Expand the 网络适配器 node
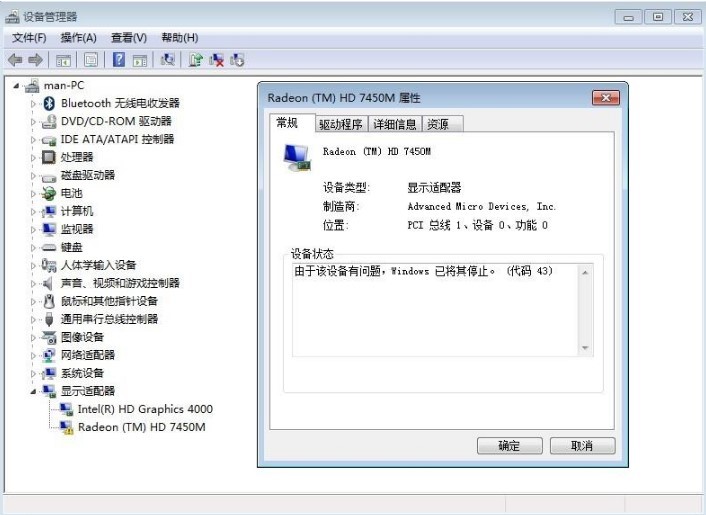Viewport: 706px width, 515px height. click(33, 356)
